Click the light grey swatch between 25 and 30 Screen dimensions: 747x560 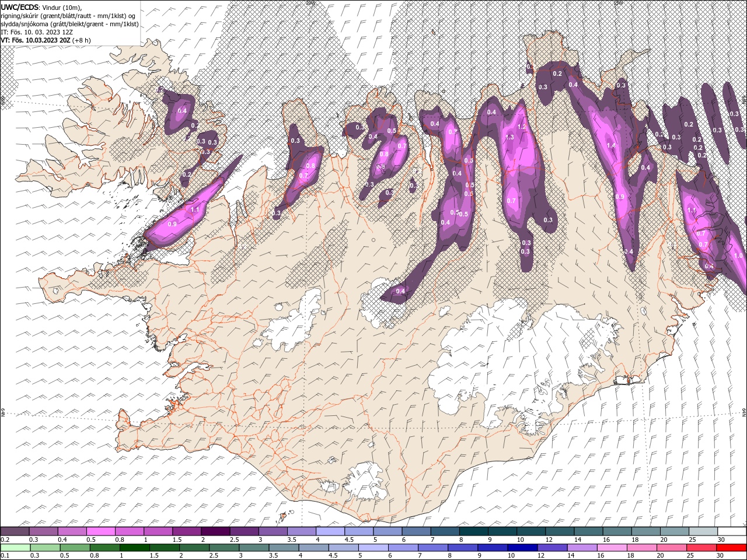point(703,531)
